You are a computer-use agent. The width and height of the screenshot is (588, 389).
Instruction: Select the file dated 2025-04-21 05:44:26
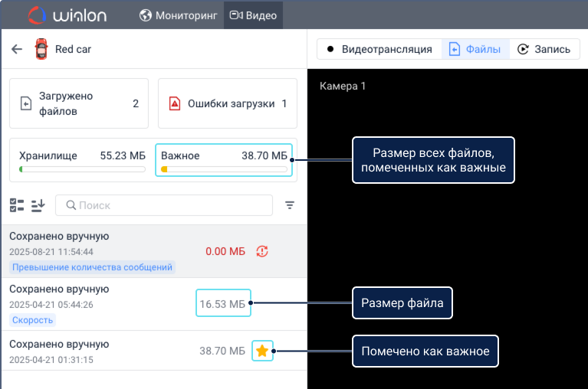(x=154, y=304)
